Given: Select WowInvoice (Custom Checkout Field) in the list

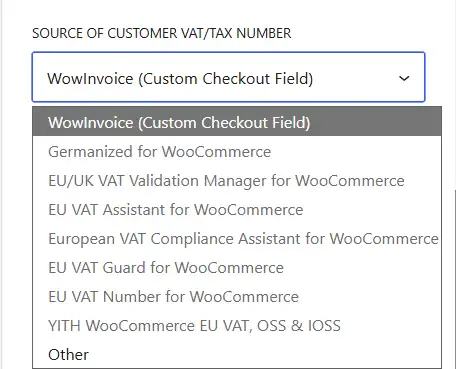Looking at the screenshot, I should click(x=237, y=122).
